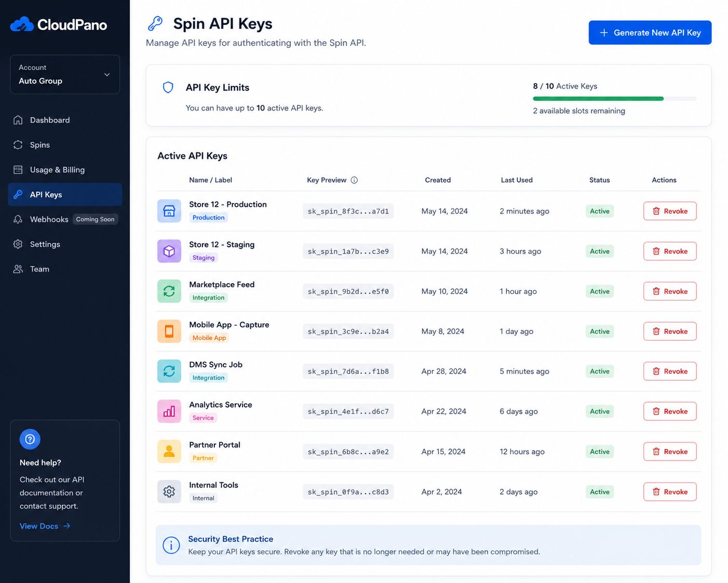Click the Status column header

(x=600, y=180)
